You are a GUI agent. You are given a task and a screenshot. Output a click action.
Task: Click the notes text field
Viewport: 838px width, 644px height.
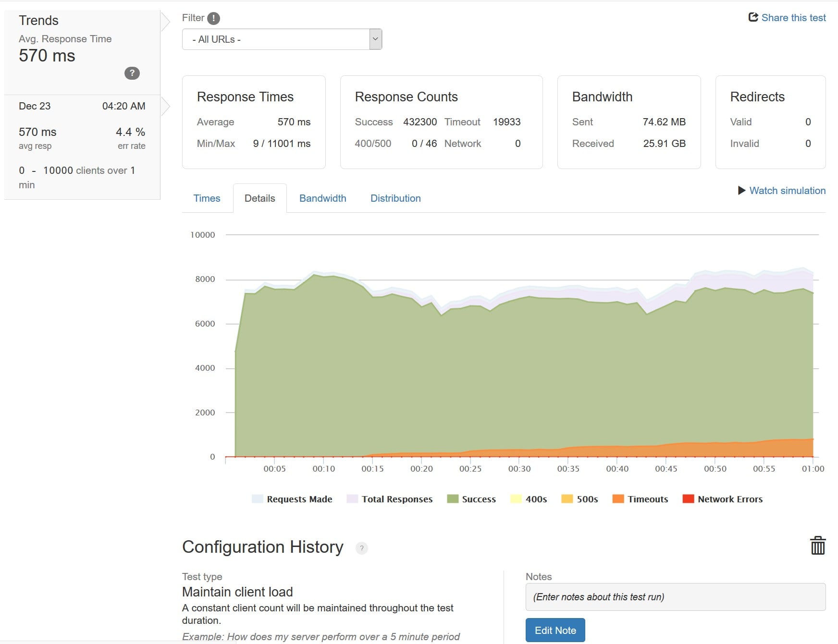pyautogui.click(x=676, y=597)
